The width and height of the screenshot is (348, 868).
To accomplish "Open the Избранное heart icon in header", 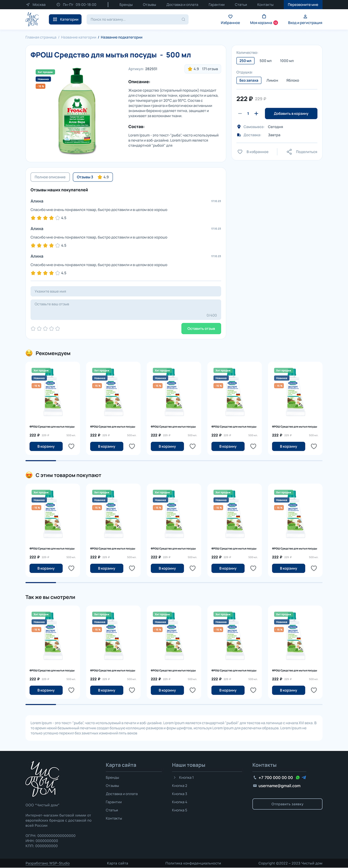I will click(x=230, y=17).
